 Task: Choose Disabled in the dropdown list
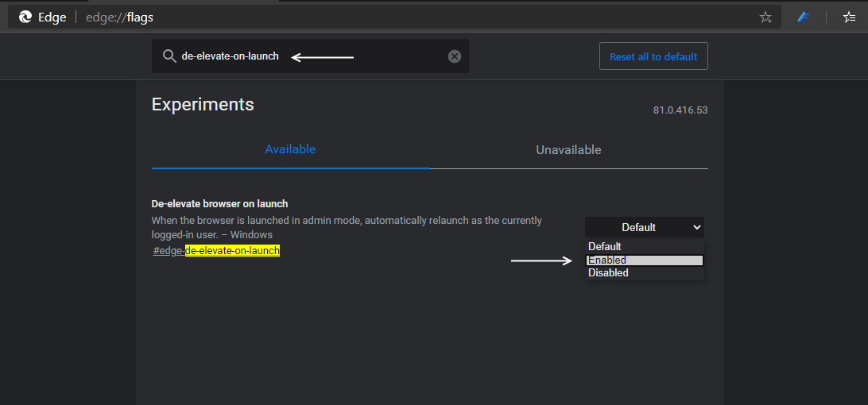tap(645, 272)
